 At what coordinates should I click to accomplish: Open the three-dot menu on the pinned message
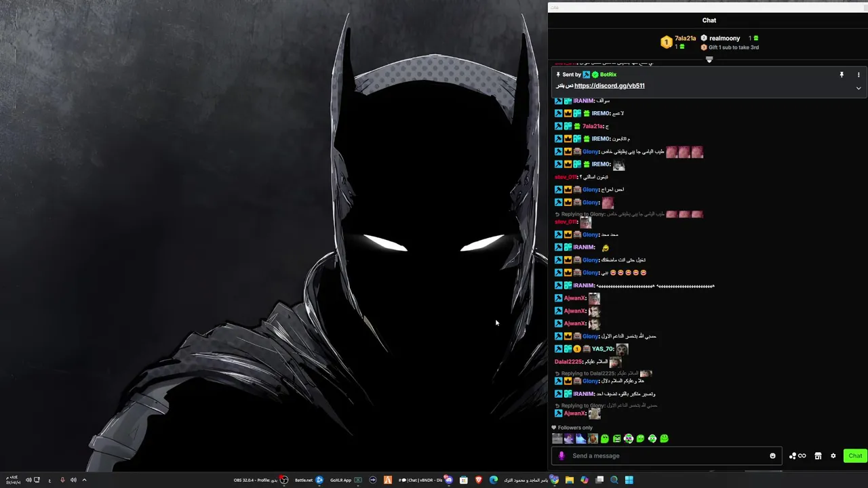coord(859,75)
